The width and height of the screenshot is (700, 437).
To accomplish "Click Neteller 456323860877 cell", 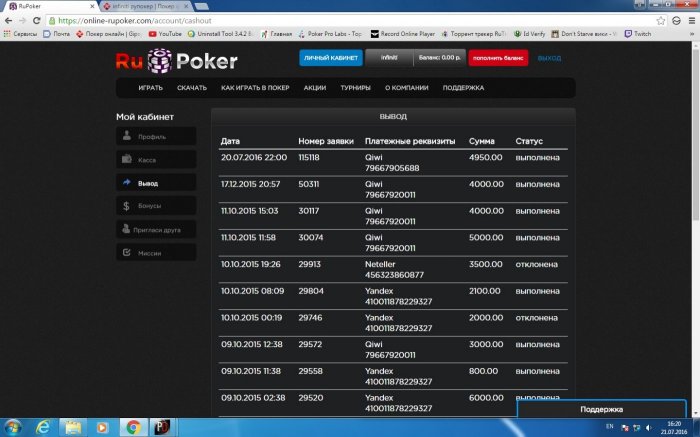I will [394, 270].
